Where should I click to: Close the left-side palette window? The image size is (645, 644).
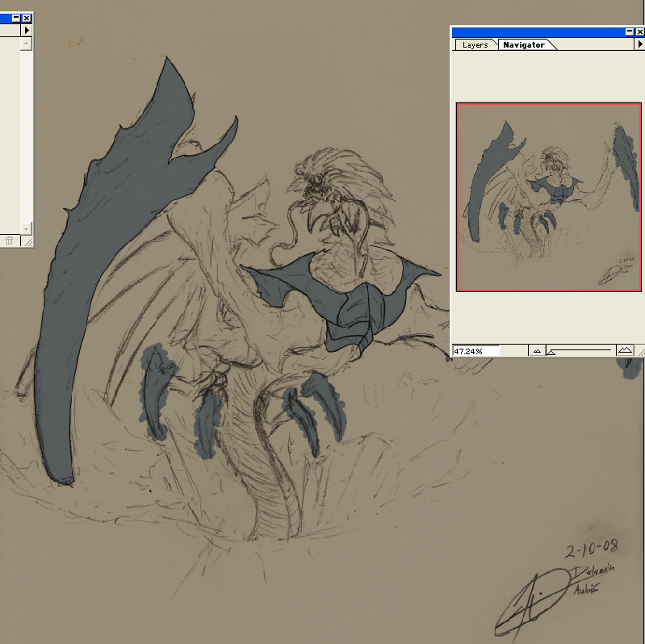(27, 17)
